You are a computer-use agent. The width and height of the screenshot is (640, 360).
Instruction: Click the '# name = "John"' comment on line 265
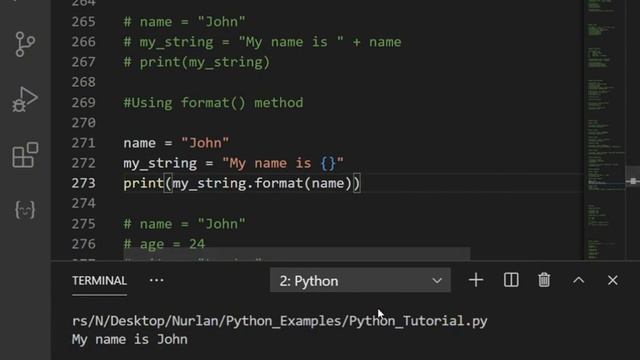pyautogui.click(x=184, y=22)
